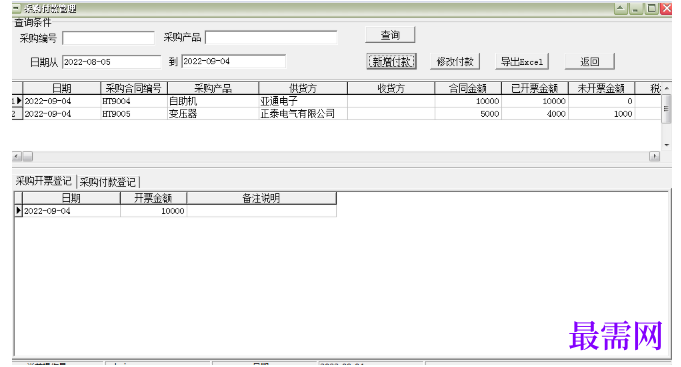The width and height of the screenshot is (681, 367).
Task: Click contract amount 5000 cell
Action: pos(468,114)
